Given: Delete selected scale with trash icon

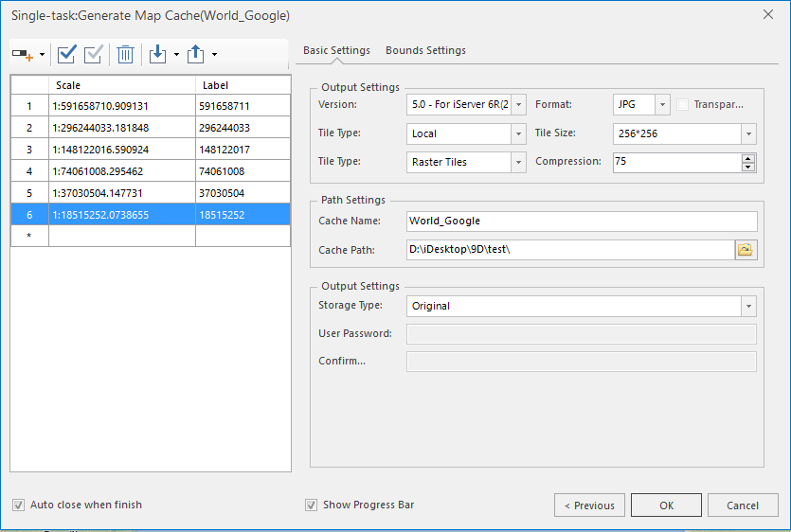Looking at the screenshot, I should coord(125,54).
